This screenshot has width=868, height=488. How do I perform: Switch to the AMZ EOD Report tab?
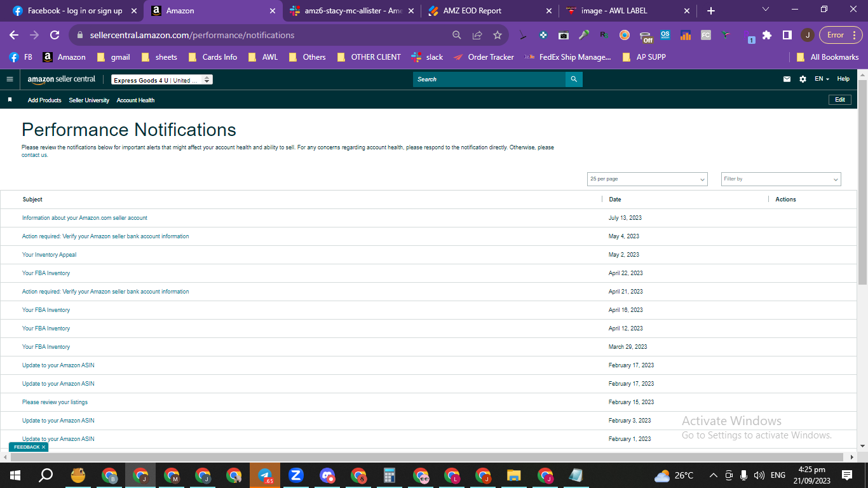click(x=489, y=11)
